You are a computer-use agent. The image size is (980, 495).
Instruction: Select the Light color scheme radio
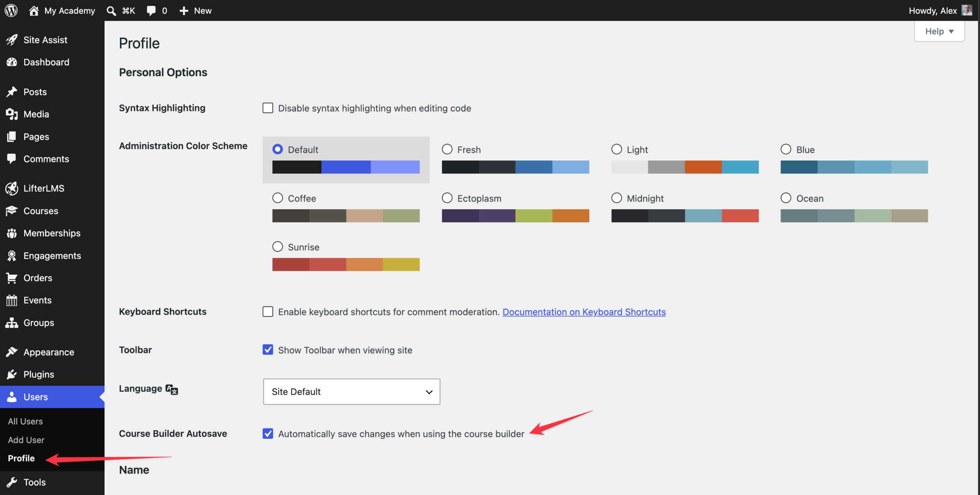[x=617, y=149]
